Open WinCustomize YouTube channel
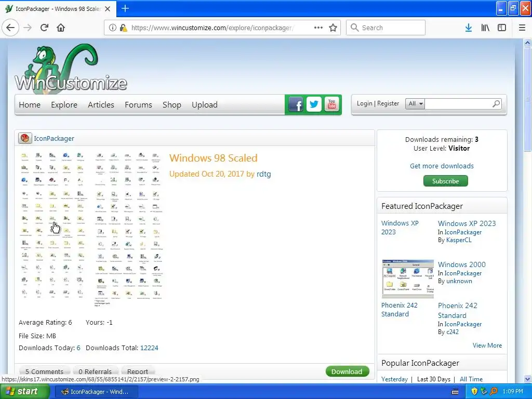 (331, 104)
